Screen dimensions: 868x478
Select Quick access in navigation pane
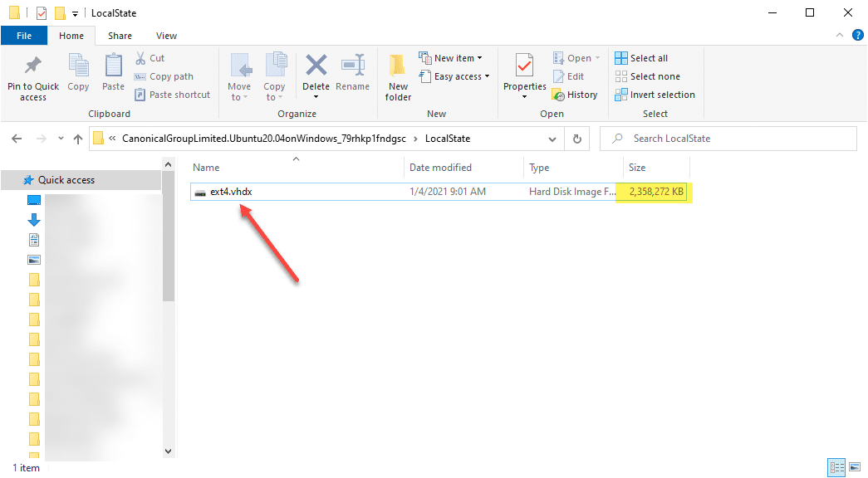click(81, 180)
